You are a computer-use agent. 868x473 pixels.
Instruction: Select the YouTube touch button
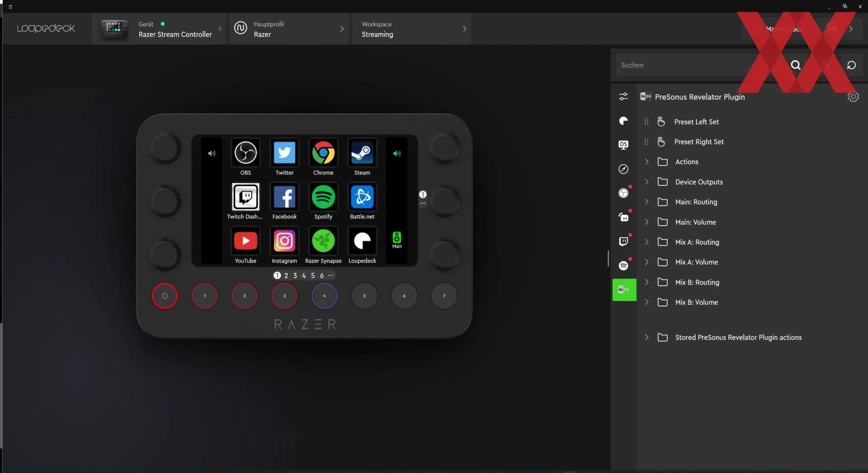pyautogui.click(x=245, y=241)
